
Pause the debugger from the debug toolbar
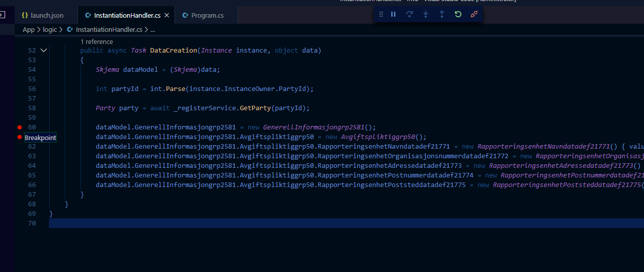393,15
